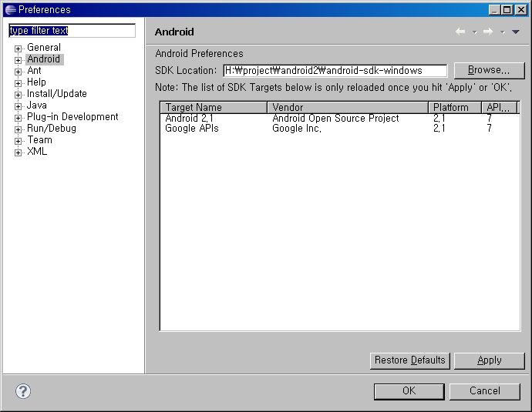Maximize the Preferences window
The image size is (532, 412).
click(507, 10)
